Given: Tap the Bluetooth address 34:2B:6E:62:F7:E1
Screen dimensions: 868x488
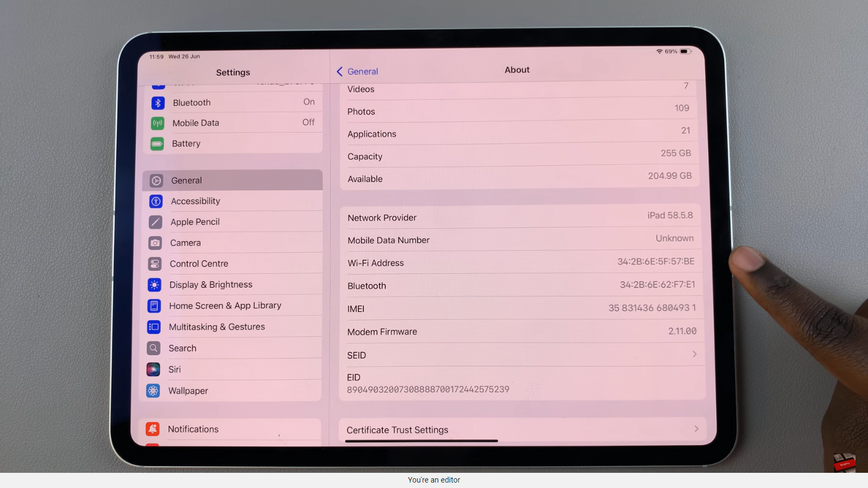Looking at the screenshot, I should [x=658, y=285].
